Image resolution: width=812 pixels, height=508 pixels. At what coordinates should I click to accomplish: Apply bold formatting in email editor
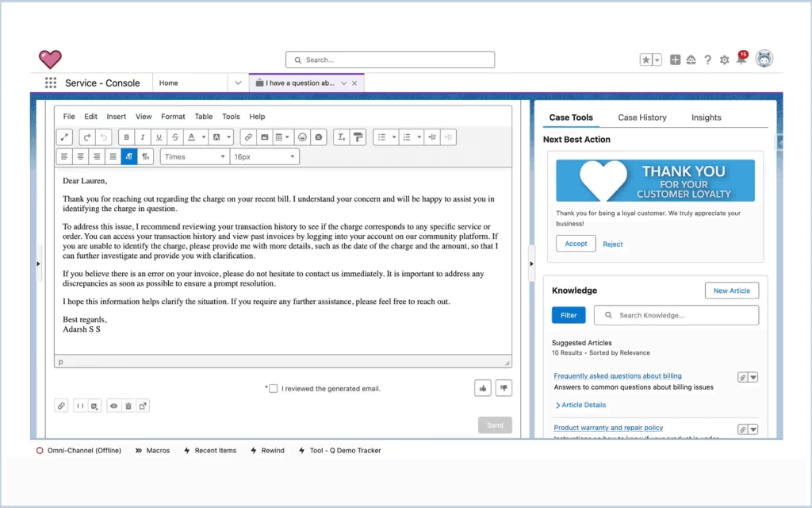126,137
